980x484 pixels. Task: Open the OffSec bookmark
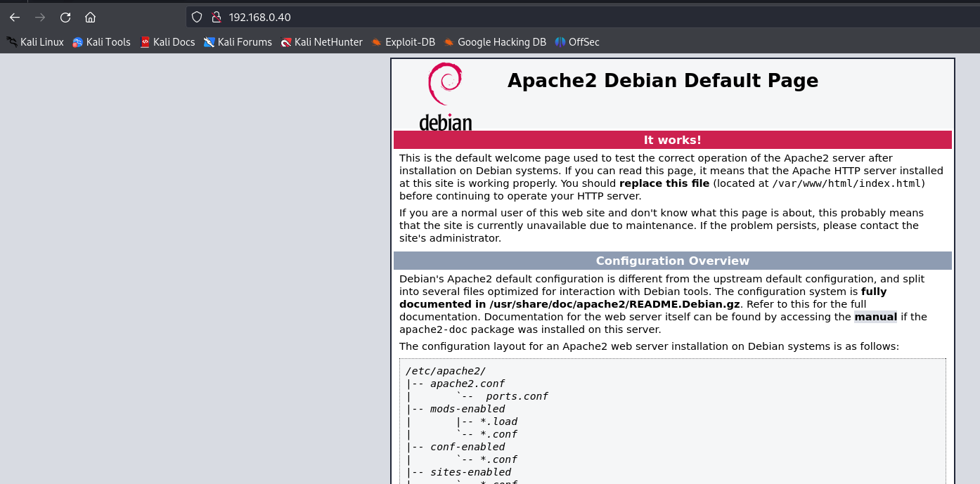[x=577, y=42]
